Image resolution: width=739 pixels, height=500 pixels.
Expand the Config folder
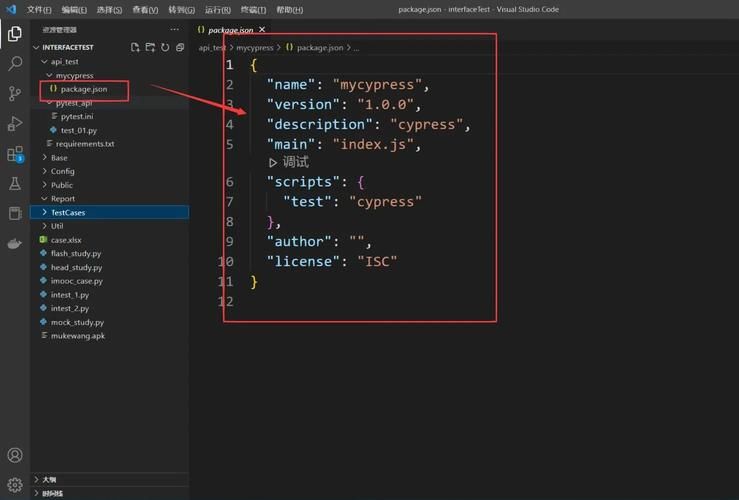tap(44, 171)
